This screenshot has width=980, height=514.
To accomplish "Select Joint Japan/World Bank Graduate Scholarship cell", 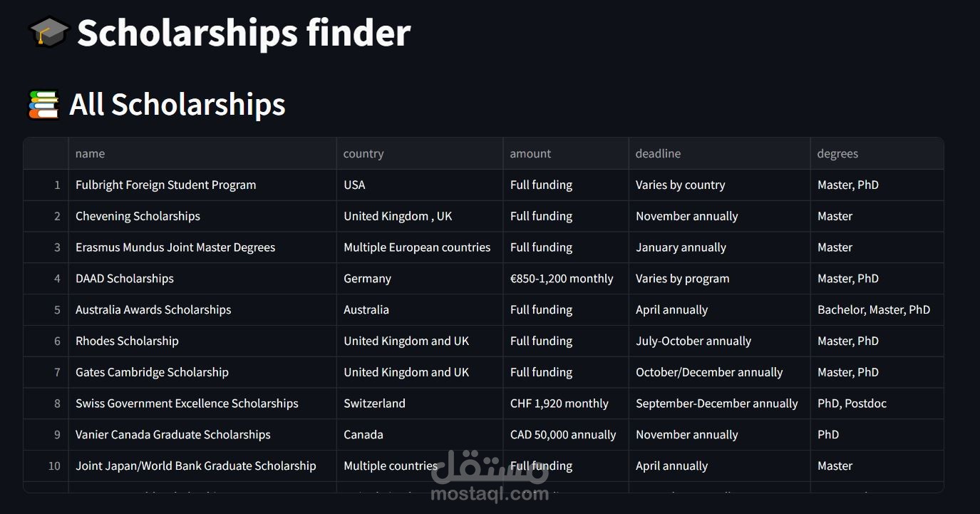I will coord(202,466).
